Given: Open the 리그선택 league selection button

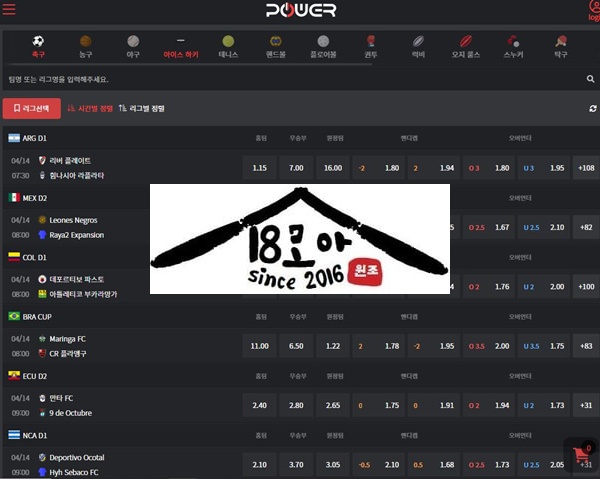Looking at the screenshot, I should click(x=32, y=108).
